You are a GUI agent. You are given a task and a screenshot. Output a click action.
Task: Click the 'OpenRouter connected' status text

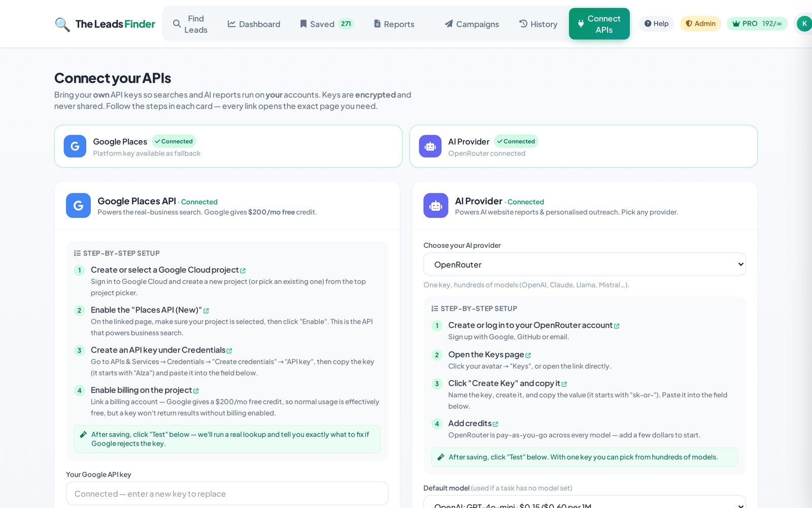tap(487, 153)
